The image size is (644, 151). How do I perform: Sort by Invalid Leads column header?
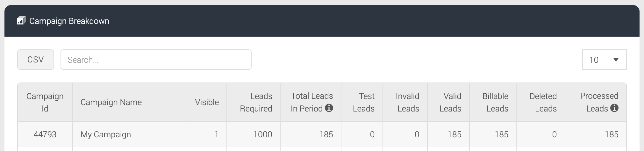405,102
